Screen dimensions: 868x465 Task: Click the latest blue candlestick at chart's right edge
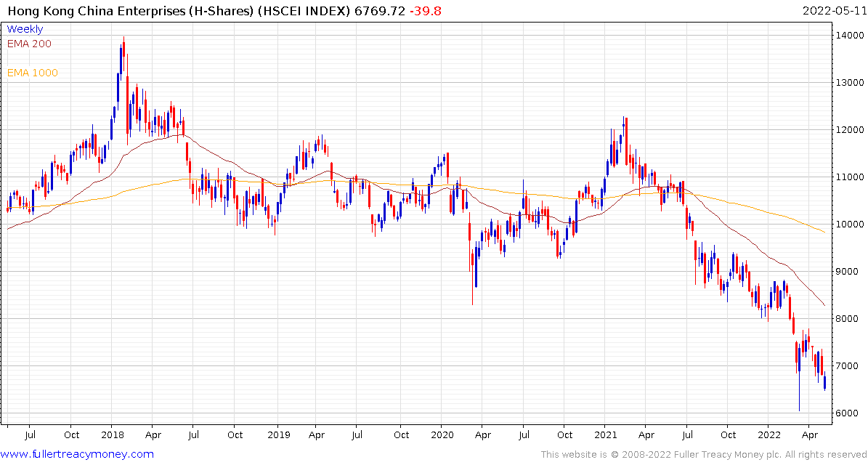825,382
